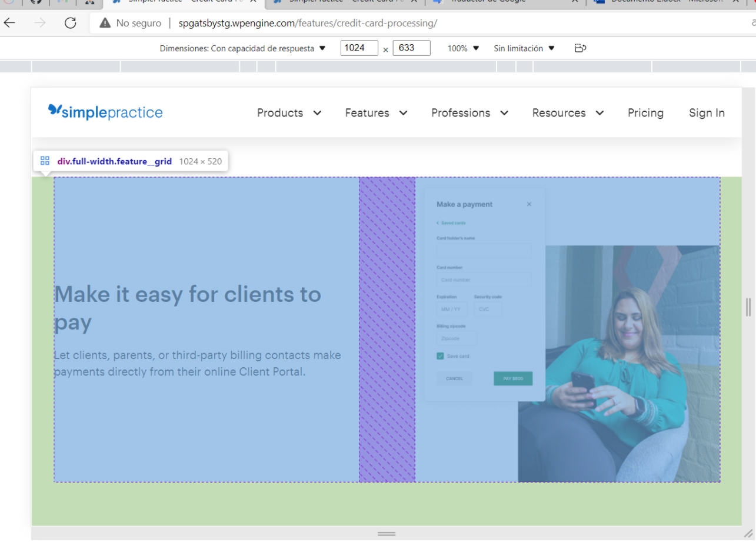Screen dimensions: 756x542
Task: Click the back navigation arrow
Action: pyautogui.click(x=9, y=23)
